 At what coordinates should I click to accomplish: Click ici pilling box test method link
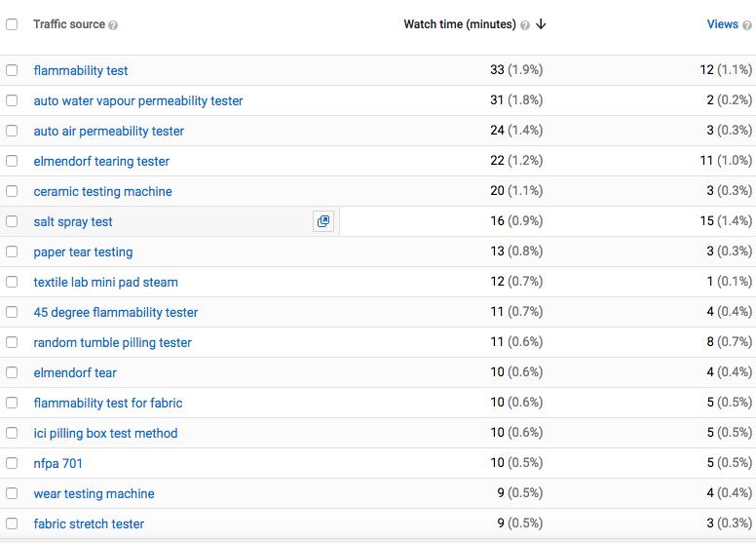(105, 433)
